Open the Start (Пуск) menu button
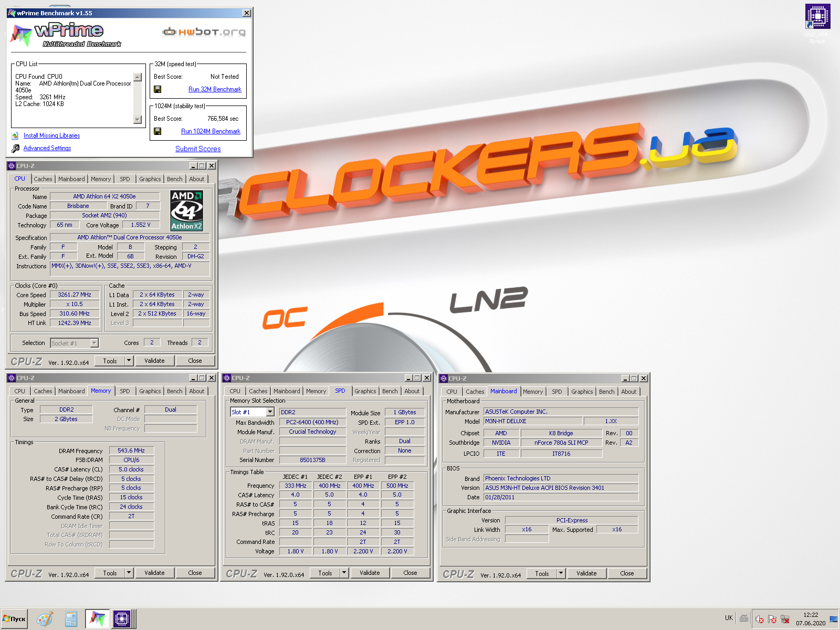The image size is (840, 630). coord(14,619)
